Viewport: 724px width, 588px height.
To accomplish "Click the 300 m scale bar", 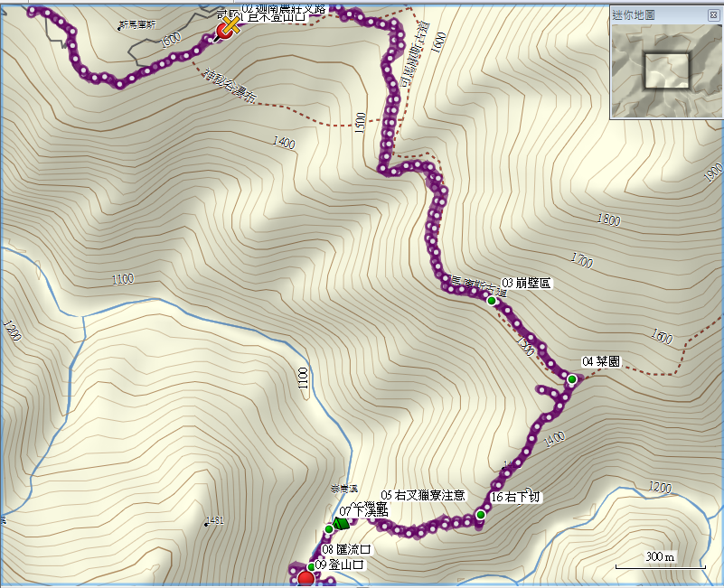I will coord(661,561).
